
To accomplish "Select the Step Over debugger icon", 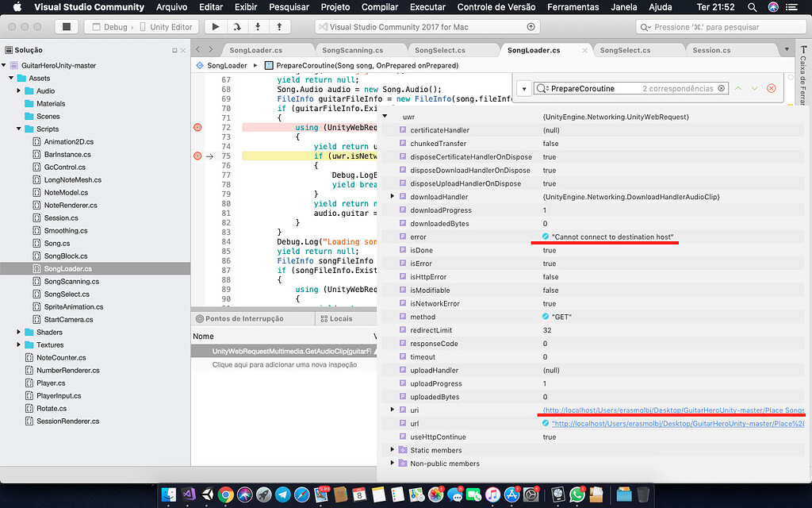I will (x=236, y=26).
